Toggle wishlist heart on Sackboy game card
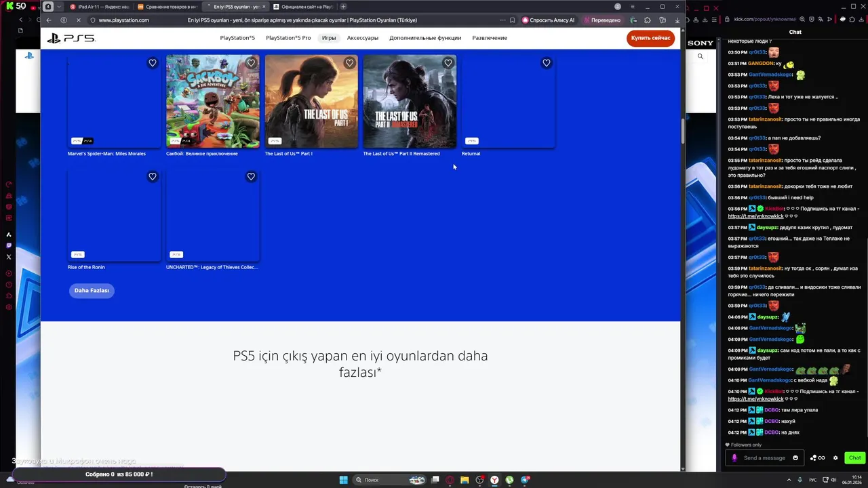Image resolution: width=868 pixels, height=488 pixels. click(x=251, y=63)
